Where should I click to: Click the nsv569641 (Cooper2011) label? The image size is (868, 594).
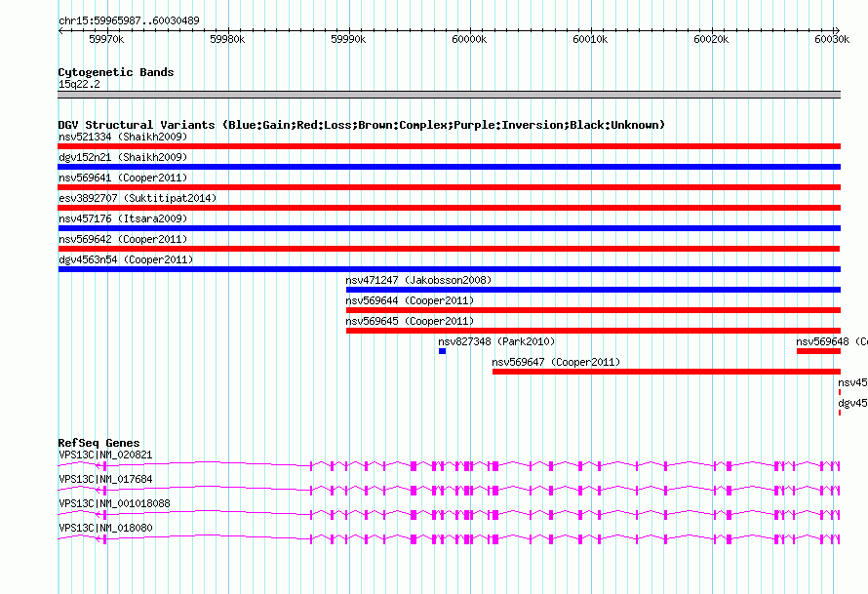[123, 178]
